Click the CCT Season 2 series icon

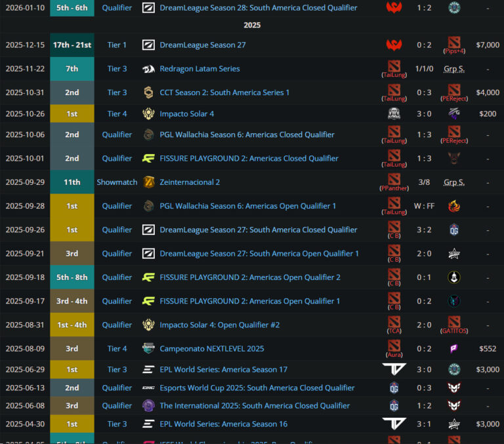pyautogui.click(x=149, y=92)
